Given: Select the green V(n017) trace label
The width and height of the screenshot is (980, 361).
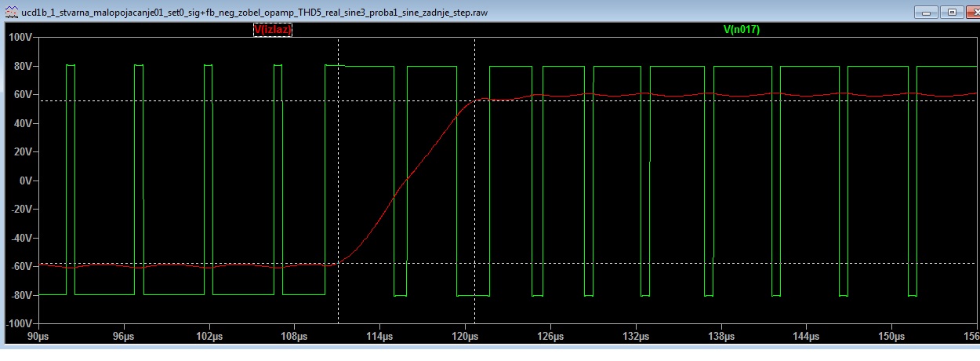Looking at the screenshot, I should pyautogui.click(x=741, y=30).
